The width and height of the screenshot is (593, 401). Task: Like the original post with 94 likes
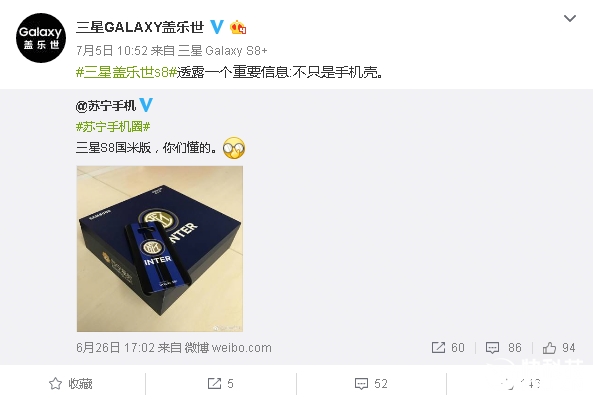(x=559, y=348)
